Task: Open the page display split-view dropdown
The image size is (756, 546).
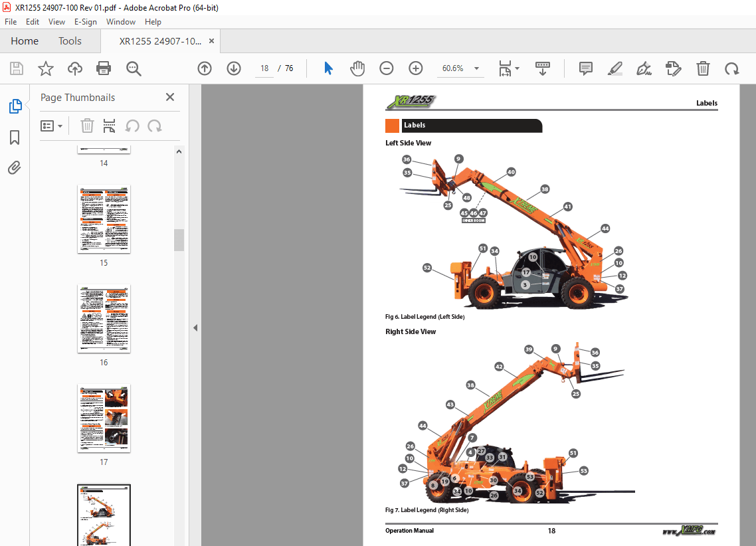Action: [508, 68]
